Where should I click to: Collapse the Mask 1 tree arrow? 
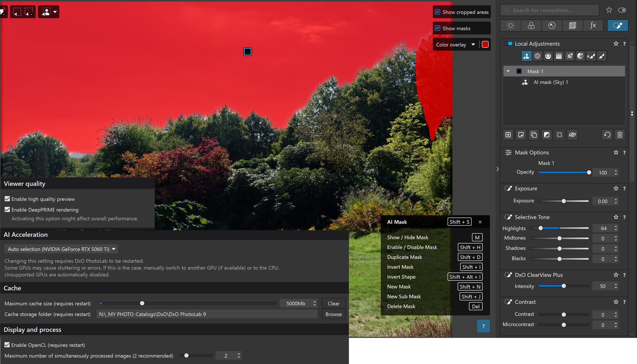[508, 71]
